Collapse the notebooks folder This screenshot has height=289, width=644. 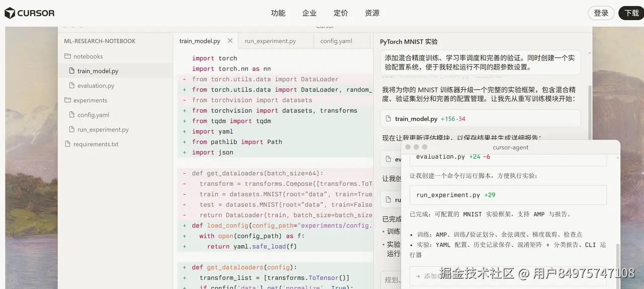click(x=88, y=56)
